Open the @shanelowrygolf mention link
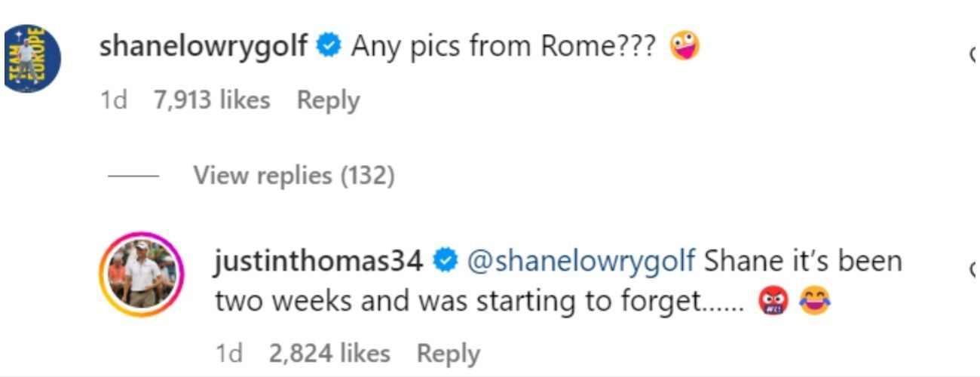The image size is (980, 377). point(580,262)
